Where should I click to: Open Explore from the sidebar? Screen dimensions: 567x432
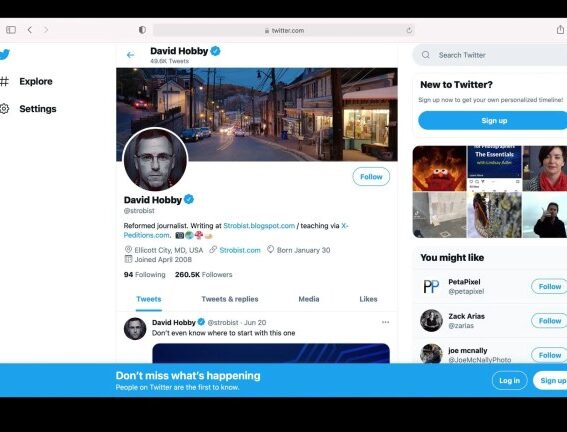click(36, 81)
